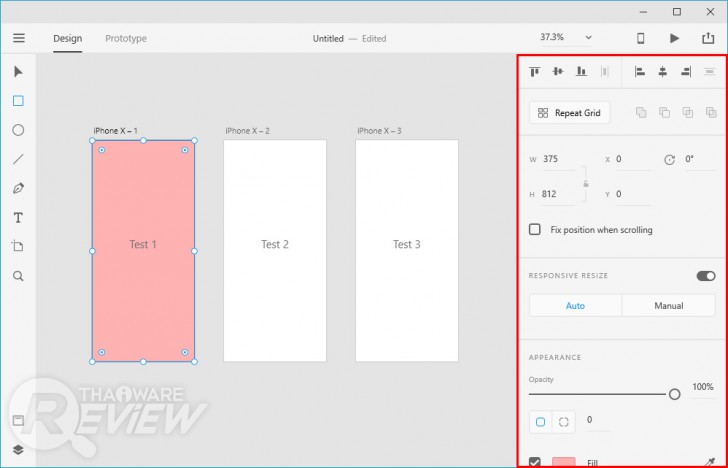Click the Fill eyedropper icon
The width and height of the screenshot is (728, 468).
click(x=710, y=462)
